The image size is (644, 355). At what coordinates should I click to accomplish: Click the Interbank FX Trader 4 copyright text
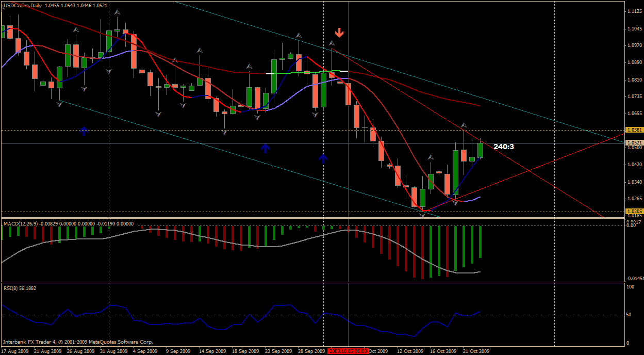pos(78,342)
